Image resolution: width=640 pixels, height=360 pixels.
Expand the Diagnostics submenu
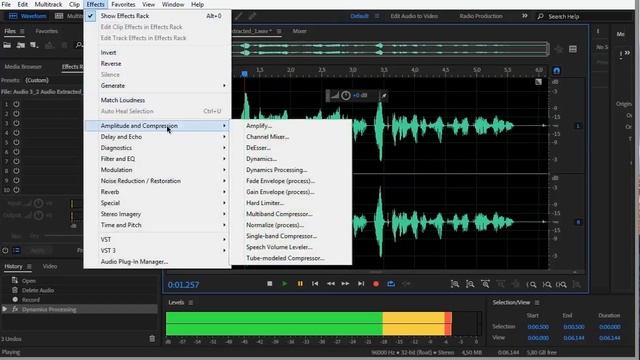tap(157, 148)
